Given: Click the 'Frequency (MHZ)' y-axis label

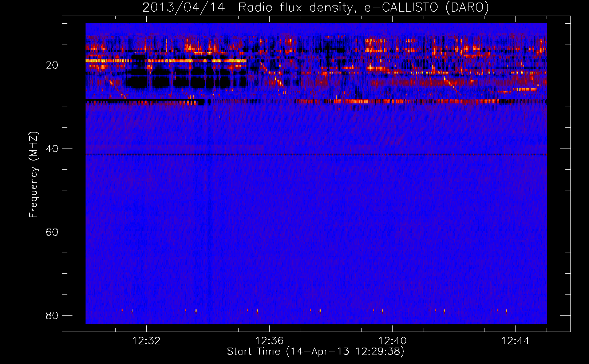Looking at the screenshot, I should (33, 175).
